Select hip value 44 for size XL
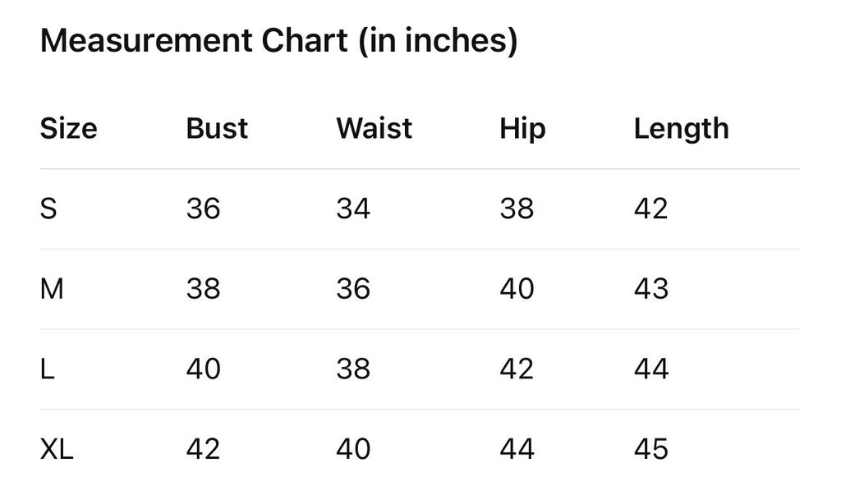 pyautogui.click(x=517, y=449)
